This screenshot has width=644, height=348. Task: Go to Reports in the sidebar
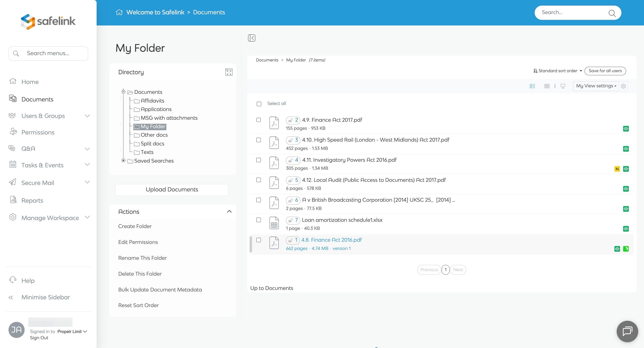pos(32,200)
